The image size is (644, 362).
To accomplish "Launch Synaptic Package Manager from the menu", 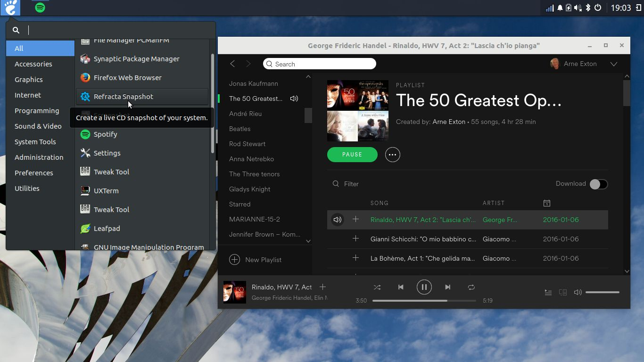I will coord(141,59).
